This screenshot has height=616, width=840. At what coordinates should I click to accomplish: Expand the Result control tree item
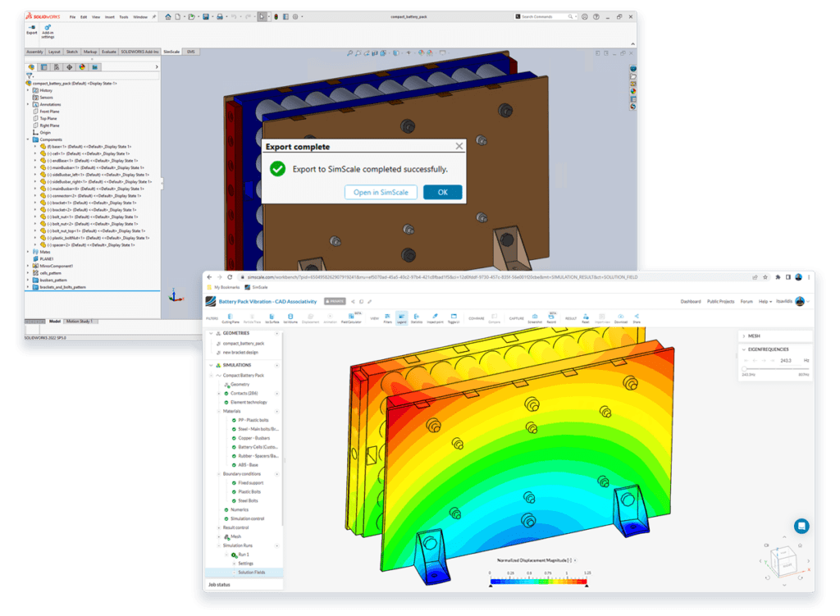218,527
